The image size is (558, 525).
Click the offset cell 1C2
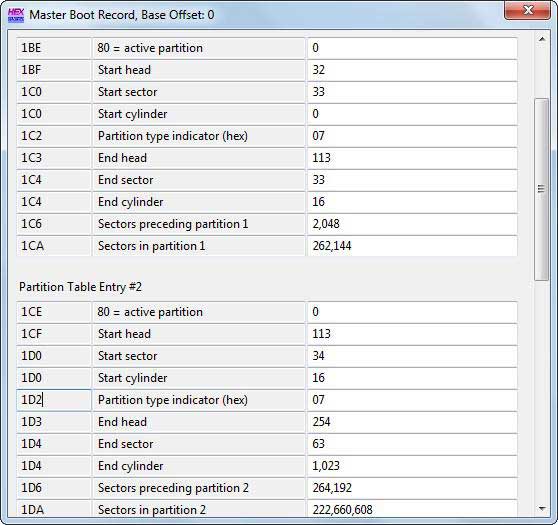54,136
